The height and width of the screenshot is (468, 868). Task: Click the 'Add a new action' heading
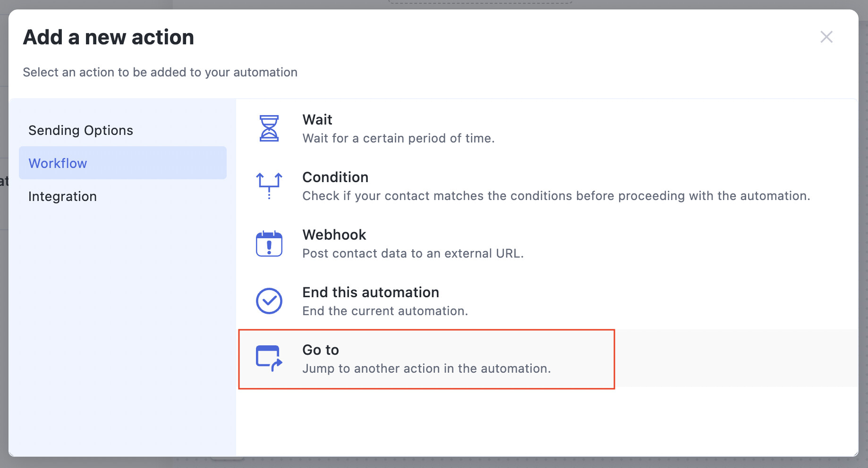tap(109, 37)
